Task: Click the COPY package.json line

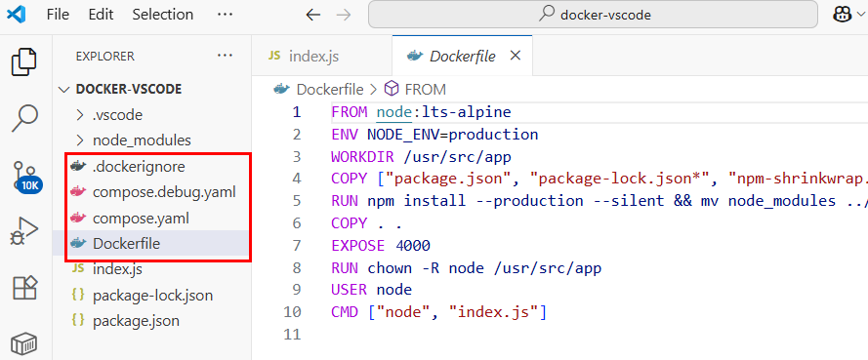Action: pos(599,179)
